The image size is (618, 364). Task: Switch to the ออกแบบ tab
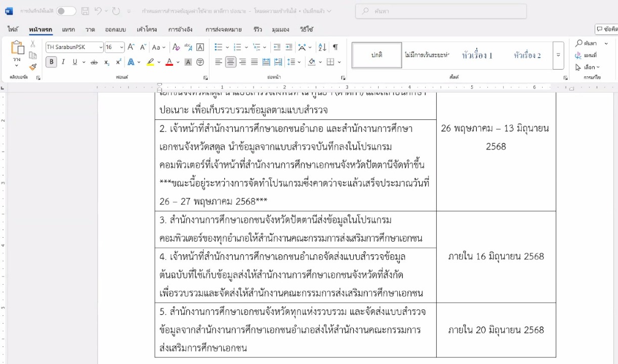[x=115, y=29]
